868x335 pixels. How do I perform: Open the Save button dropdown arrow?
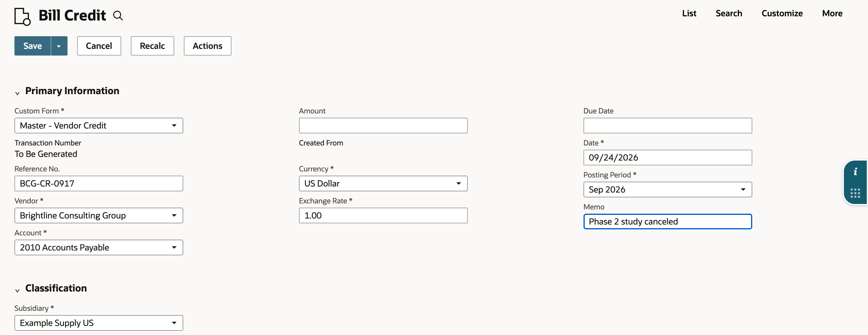(x=59, y=46)
